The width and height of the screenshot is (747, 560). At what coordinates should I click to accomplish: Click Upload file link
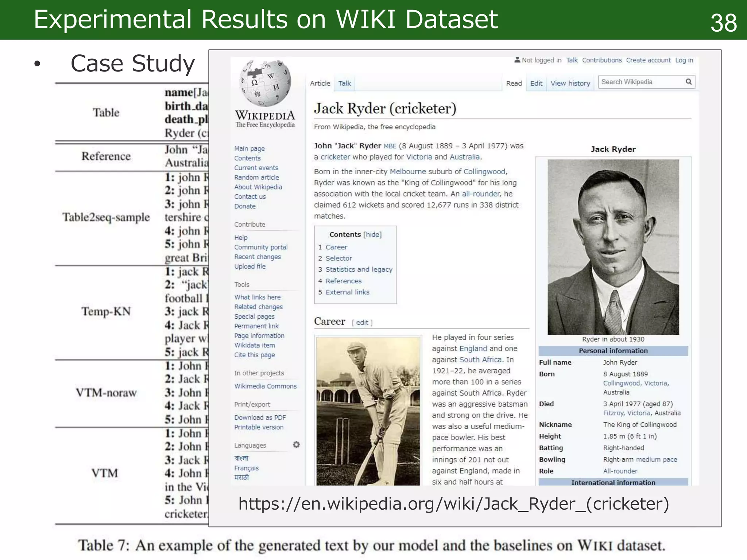pyautogui.click(x=250, y=266)
